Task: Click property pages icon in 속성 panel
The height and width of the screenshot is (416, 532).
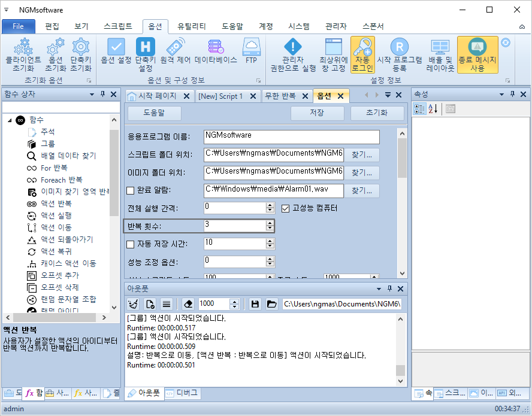Action: click(451, 109)
